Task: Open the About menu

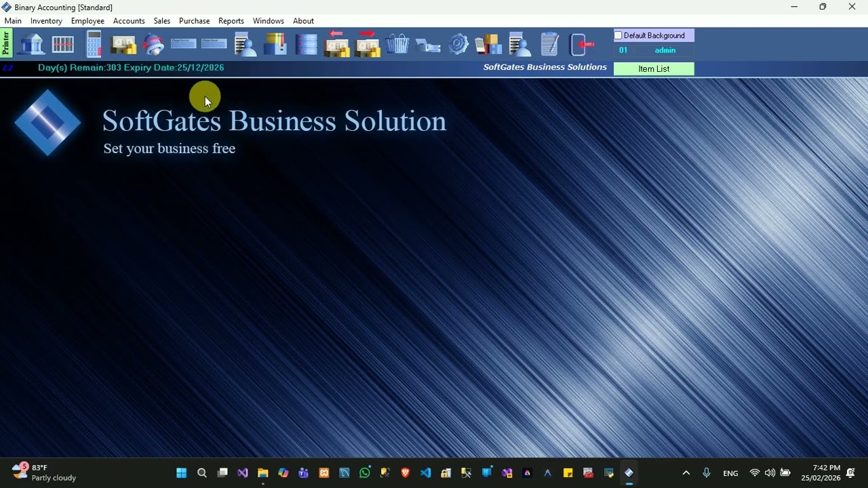Action: 303,21
